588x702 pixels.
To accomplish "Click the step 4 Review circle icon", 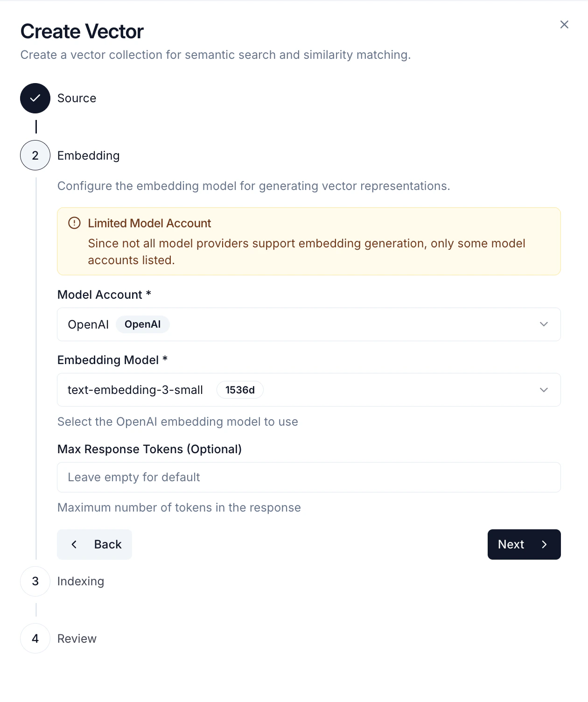I will click(x=35, y=639).
